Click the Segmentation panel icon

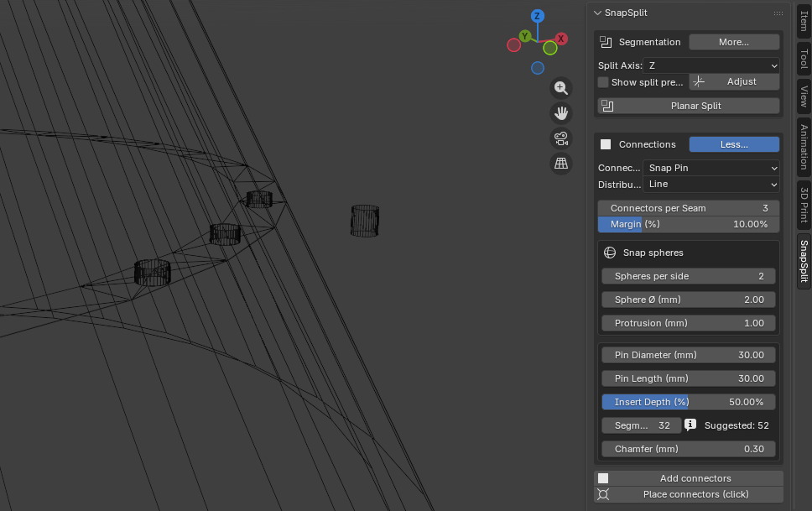606,41
